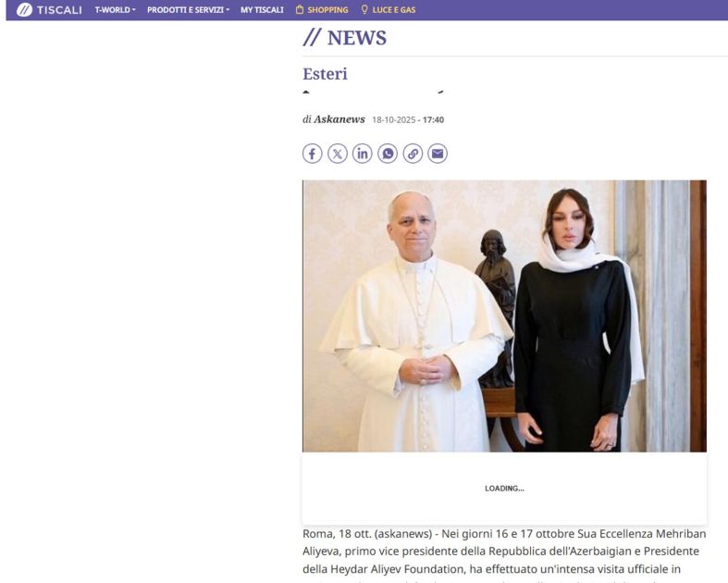
Task: Click the article's first paragraph text
Action: [x=505, y=555]
